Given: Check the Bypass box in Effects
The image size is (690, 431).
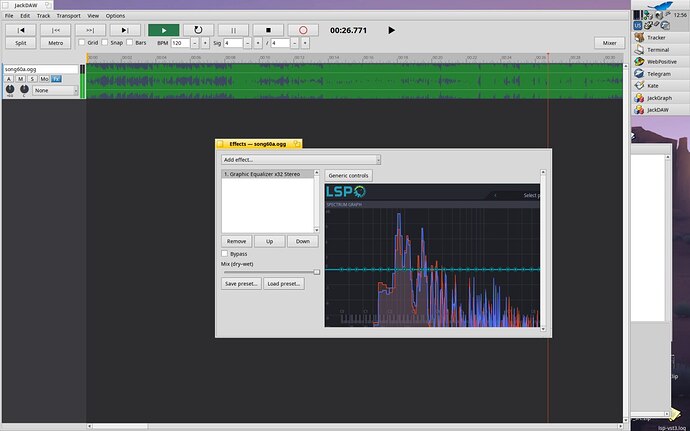Looking at the screenshot, I should 224,254.
